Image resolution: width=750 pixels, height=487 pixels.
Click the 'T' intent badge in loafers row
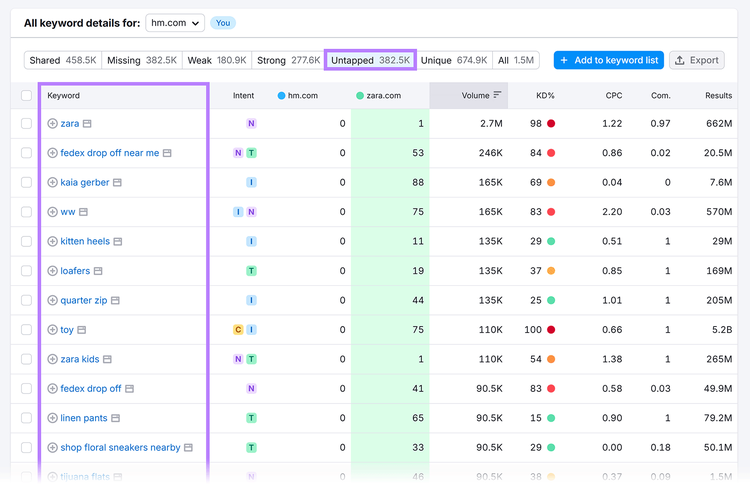pyautogui.click(x=251, y=271)
